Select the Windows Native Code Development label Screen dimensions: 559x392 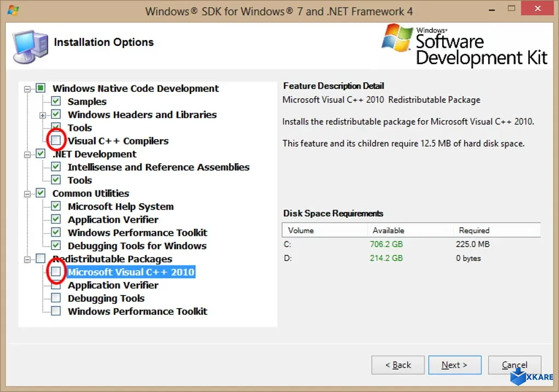pos(135,88)
